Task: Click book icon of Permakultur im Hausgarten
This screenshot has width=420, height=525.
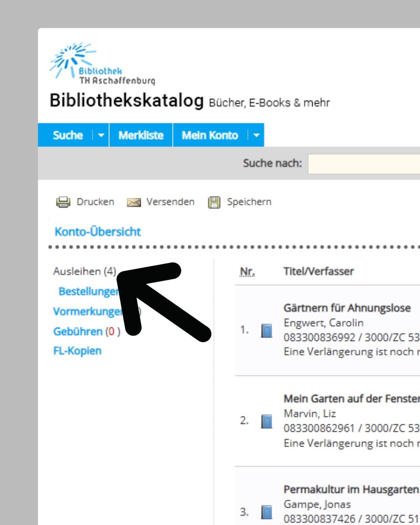Action: 267,512
